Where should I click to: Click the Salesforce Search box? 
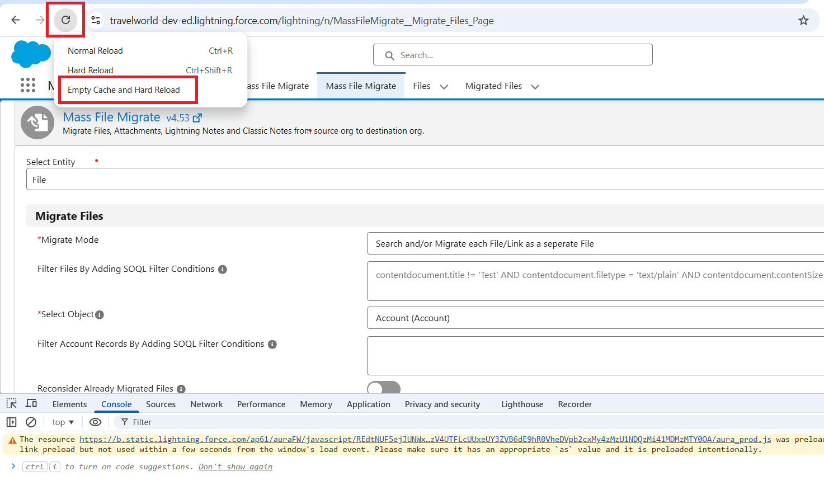513,55
